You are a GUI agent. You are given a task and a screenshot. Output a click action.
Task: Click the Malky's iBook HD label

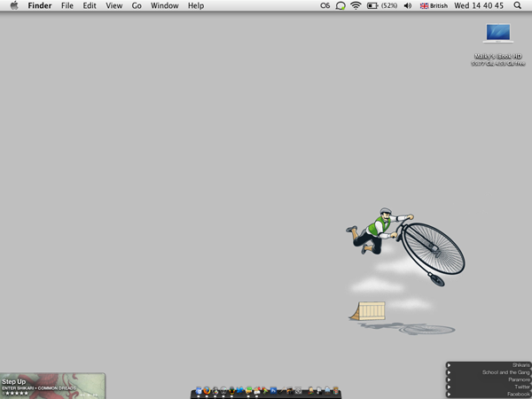click(x=498, y=57)
